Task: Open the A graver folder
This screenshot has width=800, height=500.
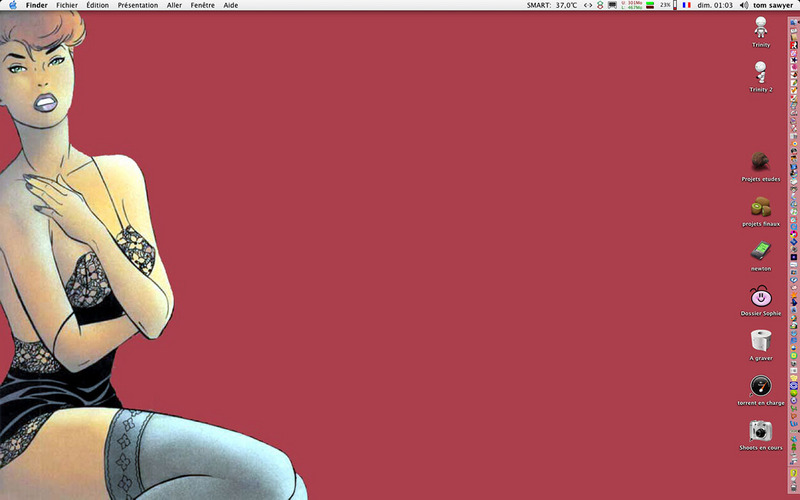Action: 761,341
